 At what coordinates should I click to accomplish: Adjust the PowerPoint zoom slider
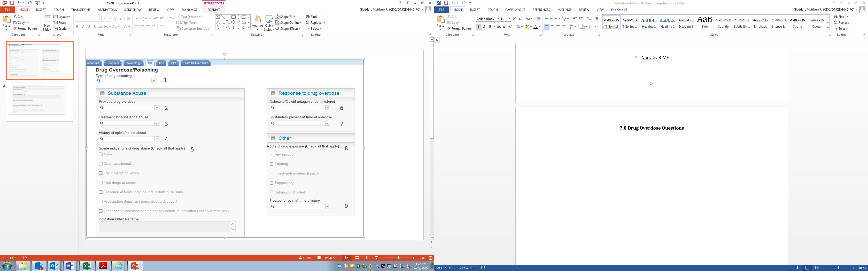point(399,258)
